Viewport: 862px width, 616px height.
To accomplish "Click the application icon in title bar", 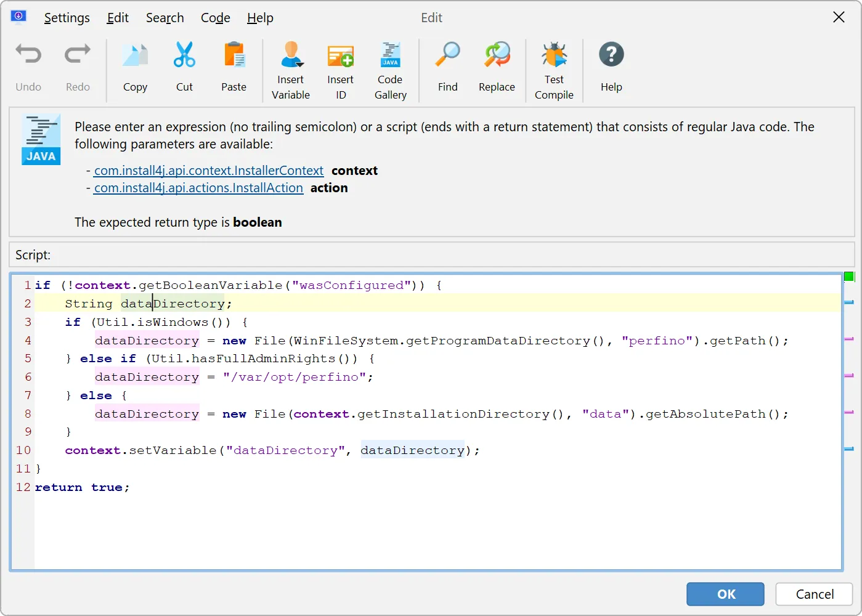I will click(18, 17).
